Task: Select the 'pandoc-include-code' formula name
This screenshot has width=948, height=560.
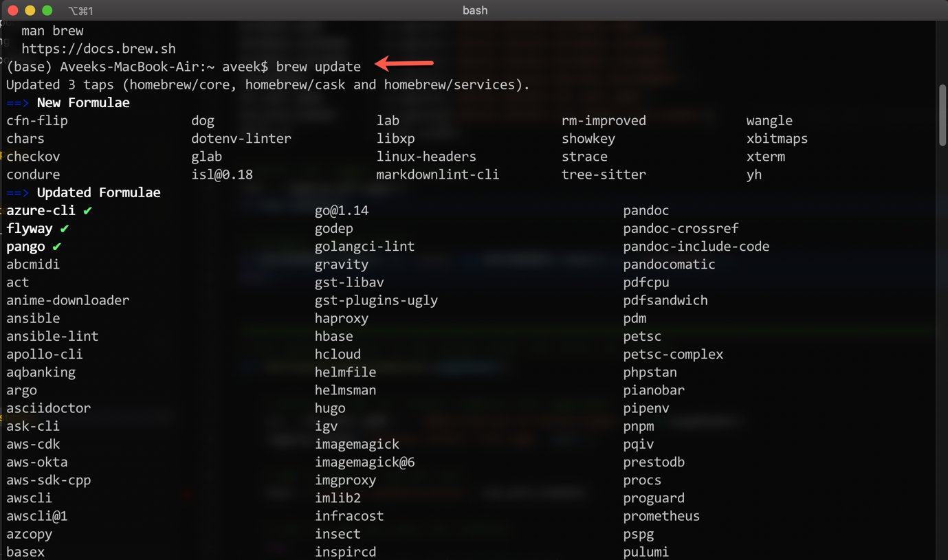Action: [696, 246]
